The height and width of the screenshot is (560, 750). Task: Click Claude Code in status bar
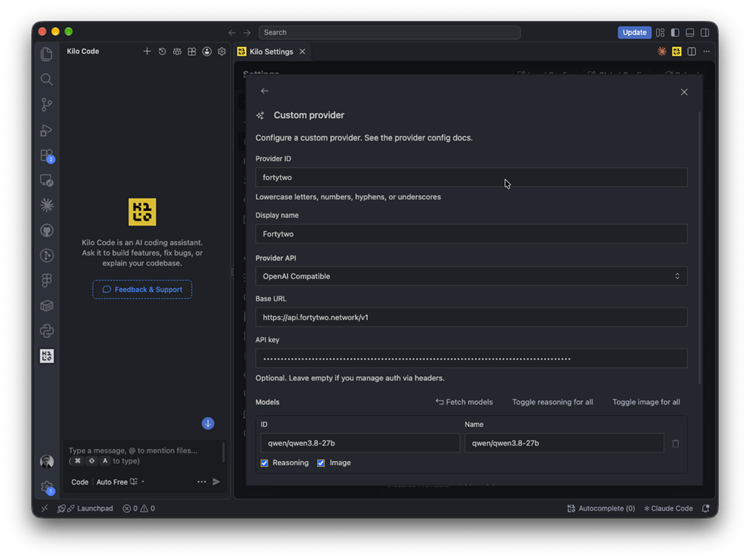click(x=668, y=509)
